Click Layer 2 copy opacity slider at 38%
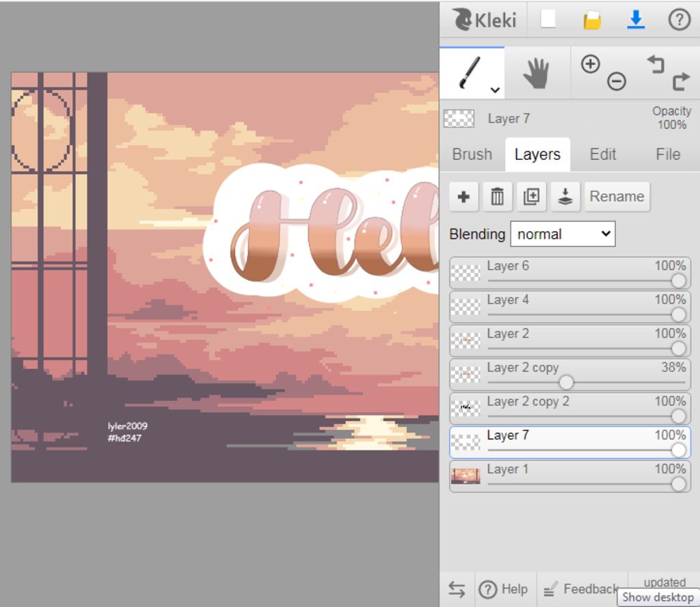This screenshot has height=607, width=700. 566,383
